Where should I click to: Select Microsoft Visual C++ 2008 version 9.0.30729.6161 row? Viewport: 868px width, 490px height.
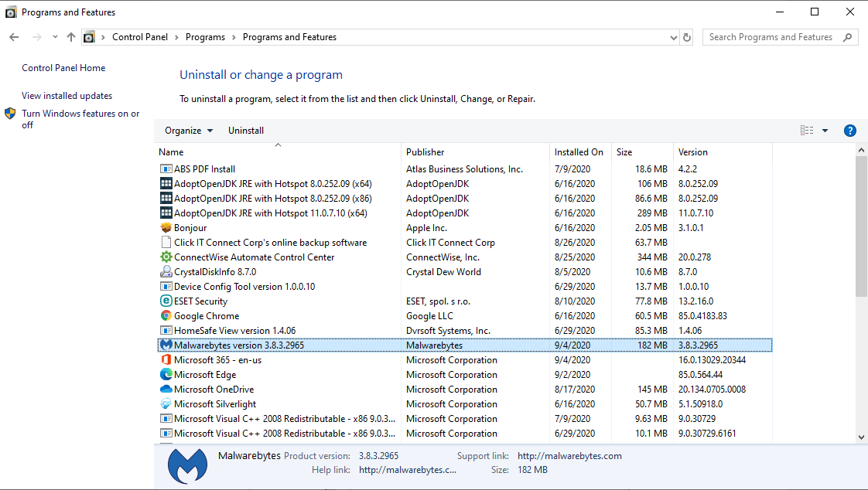[x=464, y=433]
